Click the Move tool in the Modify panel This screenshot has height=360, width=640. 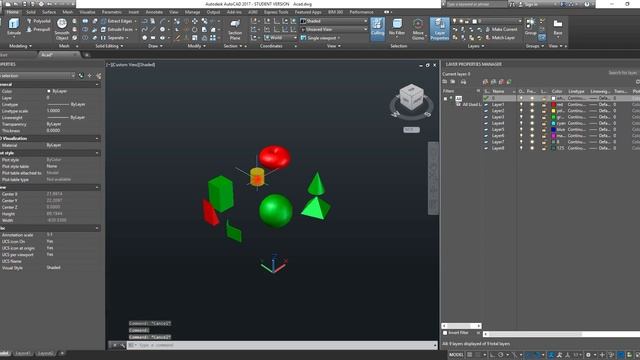click(195, 21)
